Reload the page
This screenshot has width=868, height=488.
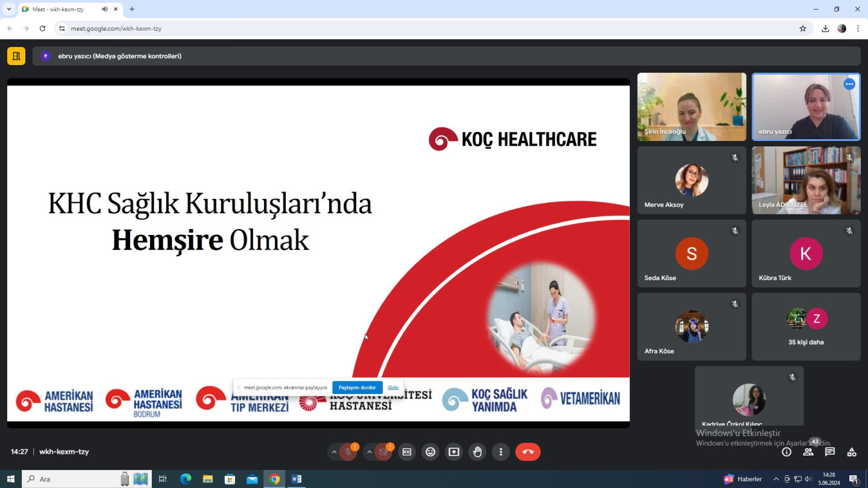coord(42,28)
